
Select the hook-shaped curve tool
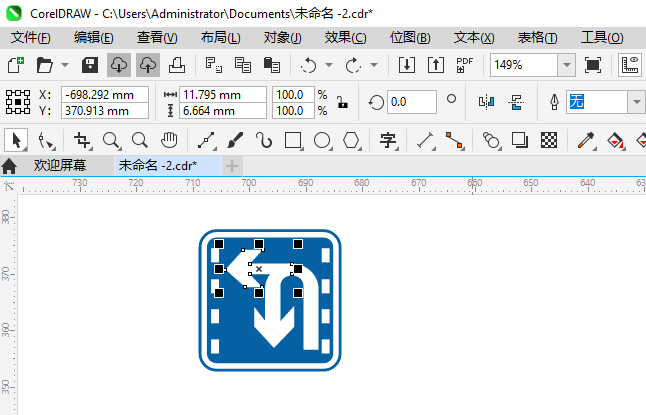click(x=264, y=141)
